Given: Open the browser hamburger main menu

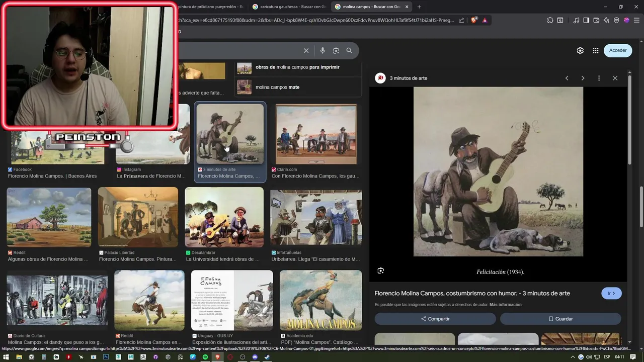Looking at the screenshot, I should 635,20.
